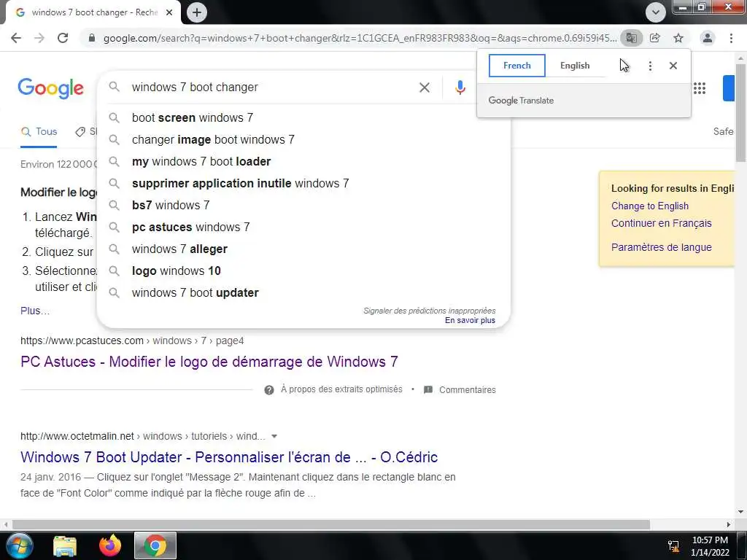Click the share page icon in address bar
The image size is (747, 560).
655,38
